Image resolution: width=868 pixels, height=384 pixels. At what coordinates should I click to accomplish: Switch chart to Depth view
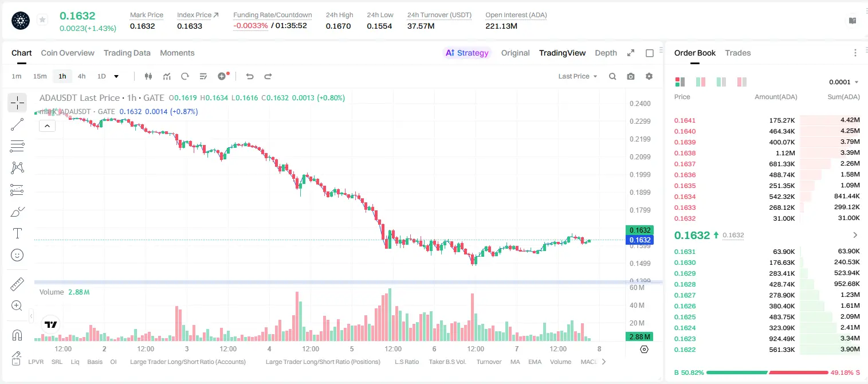[x=606, y=53]
